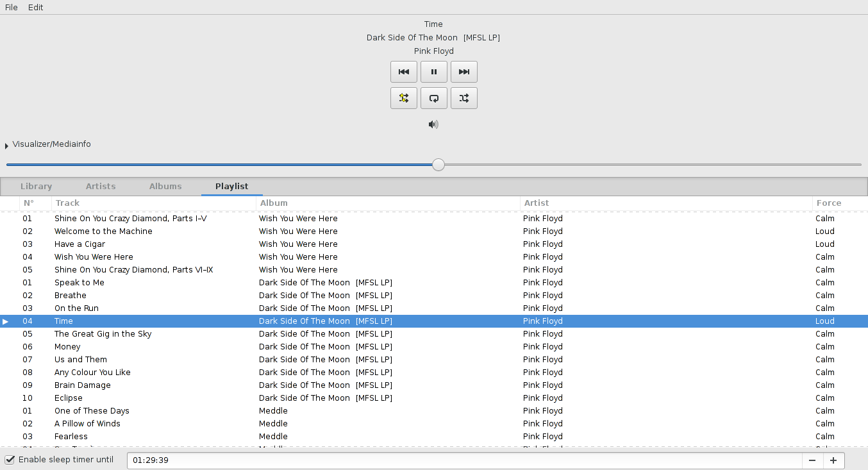868x470 pixels.
Task: Open the volume speaker control
Action: (x=434, y=124)
